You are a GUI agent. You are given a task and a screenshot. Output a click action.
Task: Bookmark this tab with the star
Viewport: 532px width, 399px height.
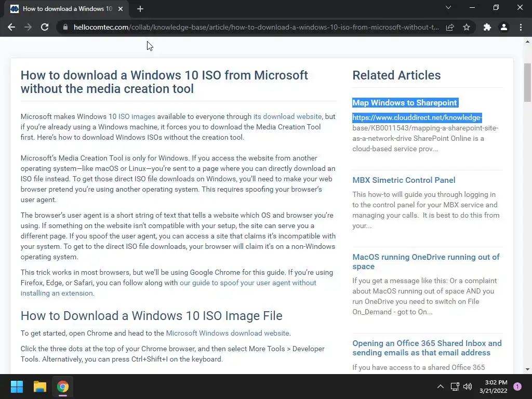point(467,27)
